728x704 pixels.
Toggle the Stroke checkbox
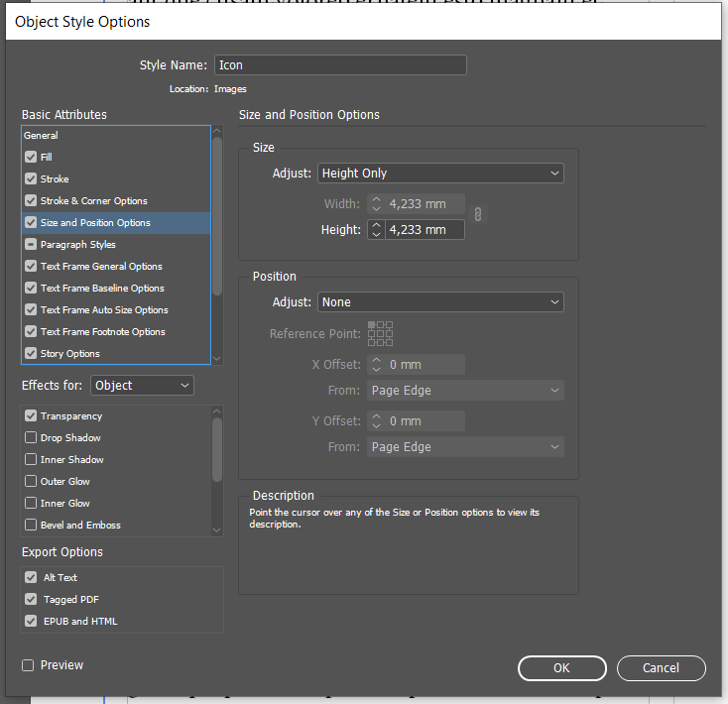pos(31,178)
